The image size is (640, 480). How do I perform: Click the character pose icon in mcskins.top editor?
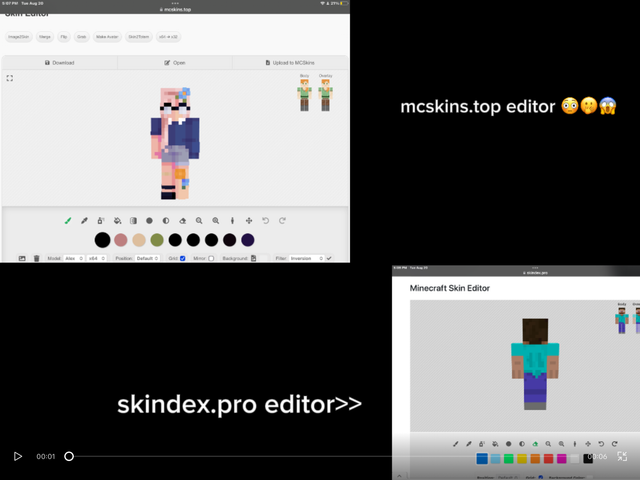[x=232, y=221]
